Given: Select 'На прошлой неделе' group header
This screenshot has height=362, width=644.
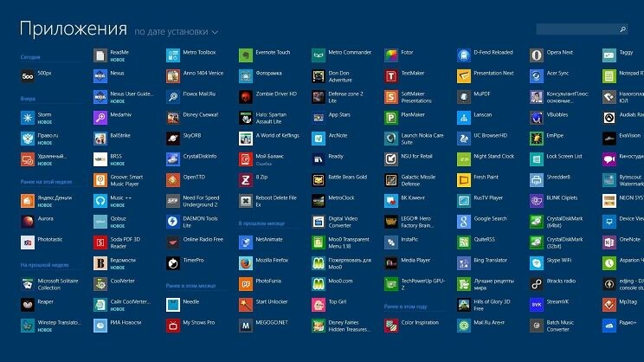Looking at the screenshot, I should (x=45, y=265).
